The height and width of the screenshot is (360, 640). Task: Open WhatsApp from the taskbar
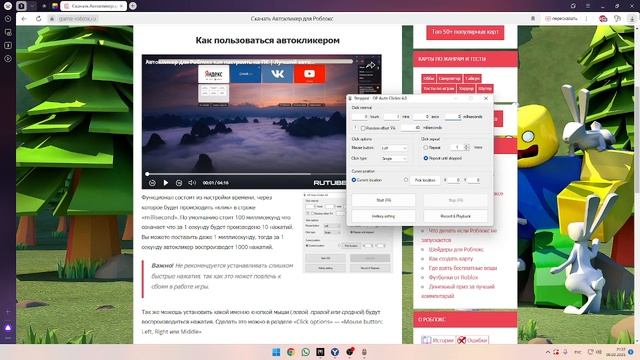pyautogui.click(x=305, y=352)
